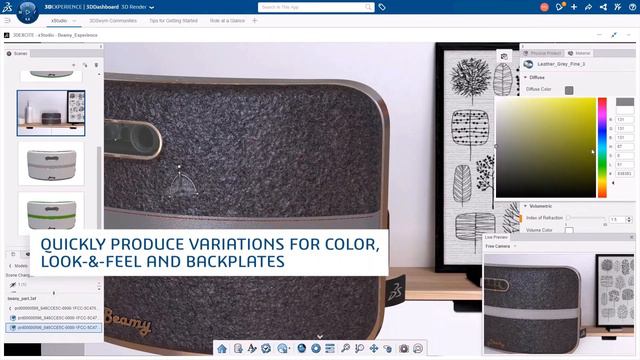The image size is (640, 360).
Task: Click the blue ring sphere icon
Action: click(x=316, y=348)
